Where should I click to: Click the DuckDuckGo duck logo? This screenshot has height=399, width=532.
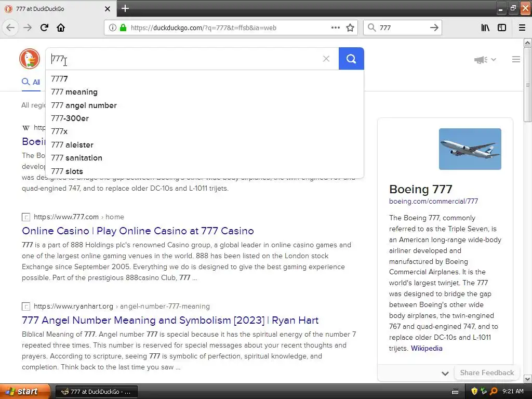[30, 59]
